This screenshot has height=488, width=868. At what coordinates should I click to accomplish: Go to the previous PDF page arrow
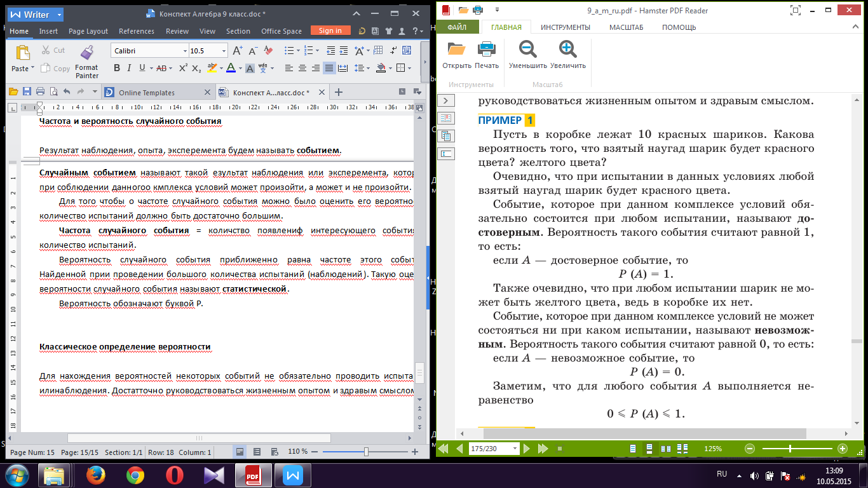click(x=459, y=449)
